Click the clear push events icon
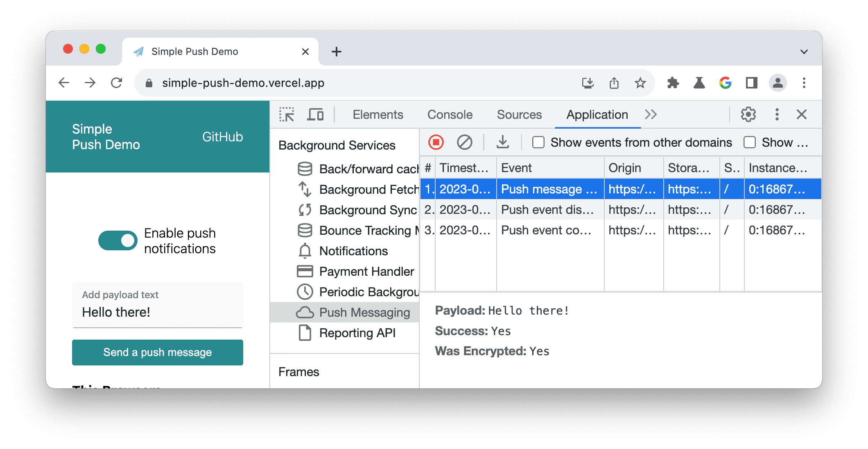This screenshot has width=868, height=449. pos(465,143)
